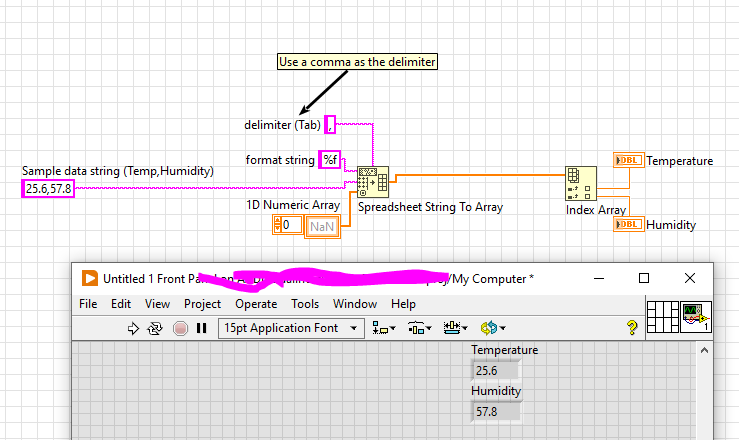Open the File menu

pos(88,304)
